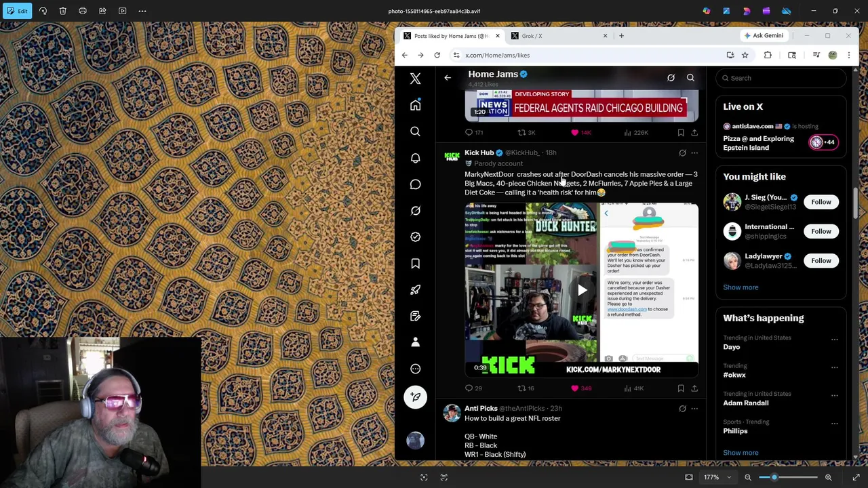Viewport: 868px width, 488px height.
Task: Zoom in with plus magnifier in Photos
Action: click(x=828, y=477)
